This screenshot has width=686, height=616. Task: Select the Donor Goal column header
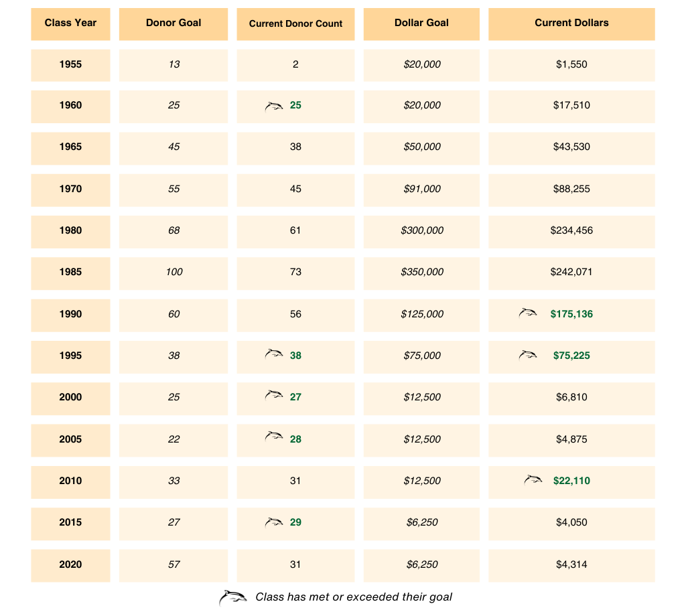(x=174, y=23)
